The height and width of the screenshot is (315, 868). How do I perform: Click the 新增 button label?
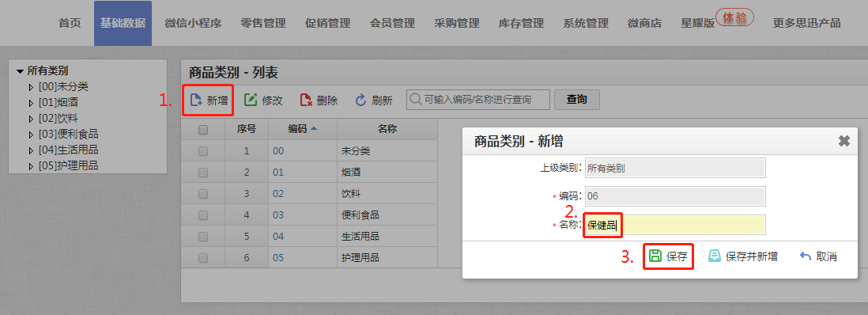(x=217, y=101)
